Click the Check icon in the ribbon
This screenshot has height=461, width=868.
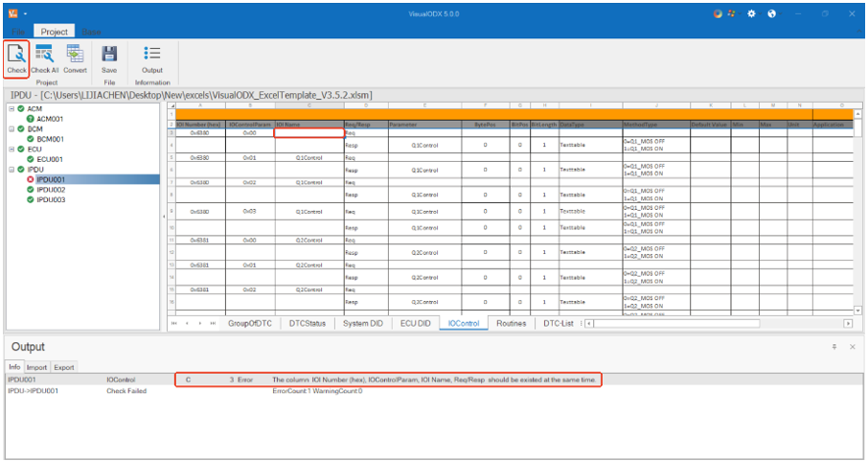point(16,58)
